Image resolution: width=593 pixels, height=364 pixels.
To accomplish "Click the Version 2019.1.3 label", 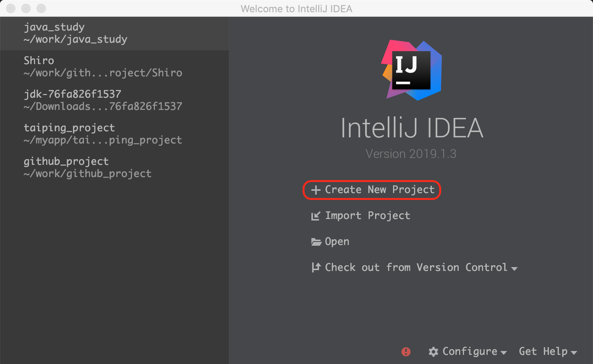I will (x=411, y=154).
